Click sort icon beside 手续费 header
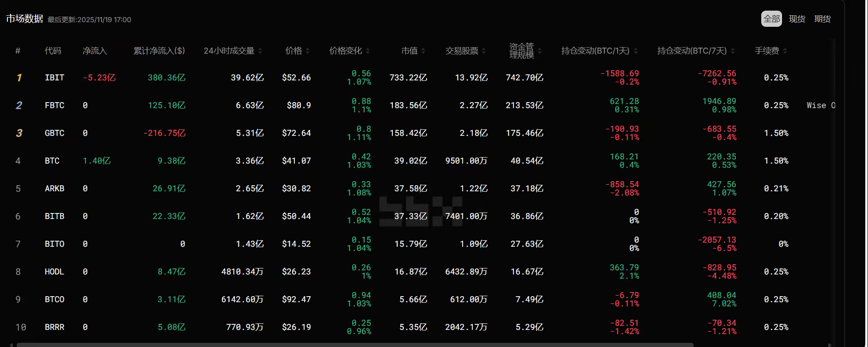Image resolution: width=868 pixels, height=347 pixels. (785, 51)
